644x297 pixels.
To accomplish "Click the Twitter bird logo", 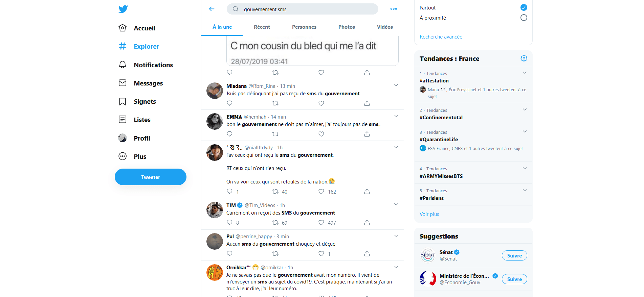I will click(123, 9).
